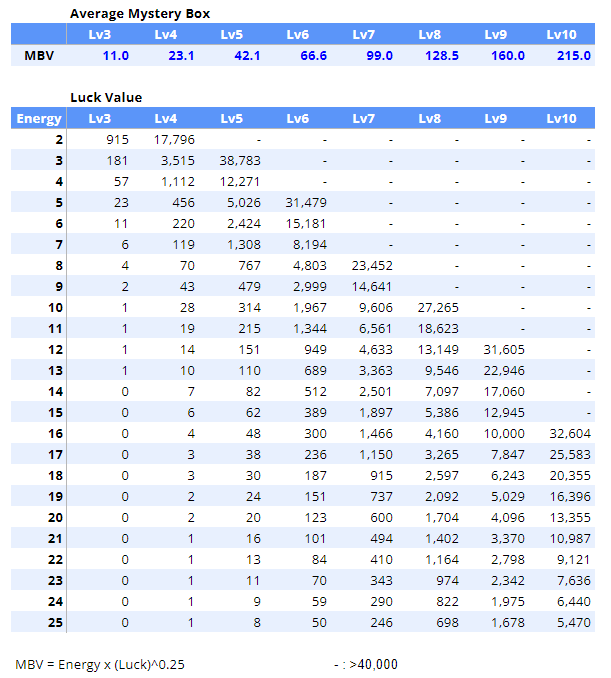Click luck value 10,000

[504, 434]
